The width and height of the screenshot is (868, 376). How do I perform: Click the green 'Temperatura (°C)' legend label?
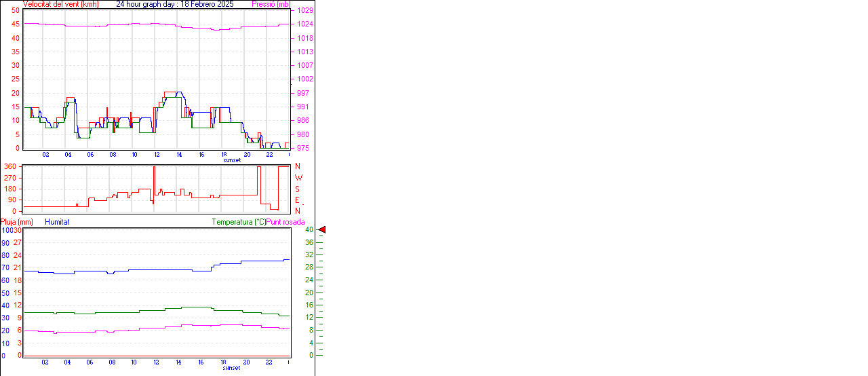click(239, 222)
